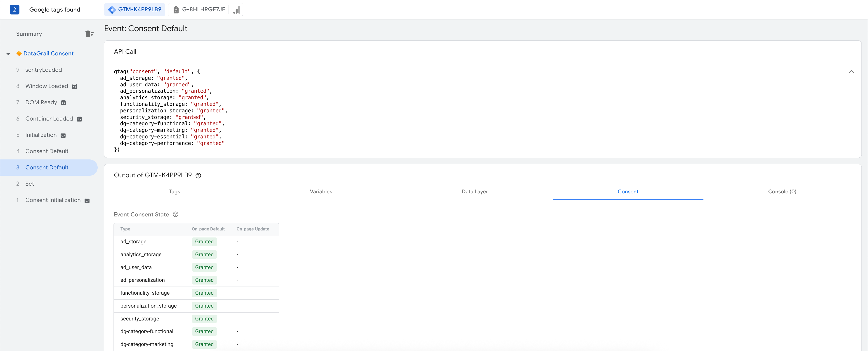
Task: Click the Type column header
Action: [125, 229]
